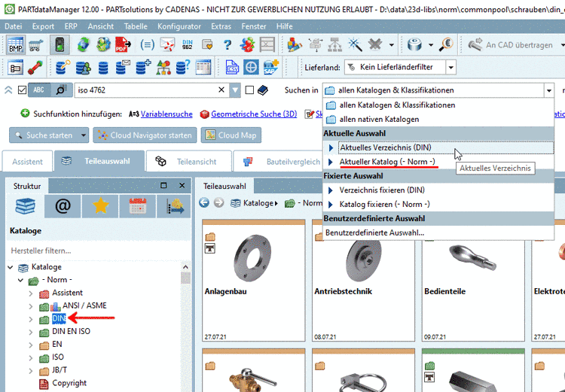Open the Extras menu
The image size is (565, 392).
(x=221, y=26)
